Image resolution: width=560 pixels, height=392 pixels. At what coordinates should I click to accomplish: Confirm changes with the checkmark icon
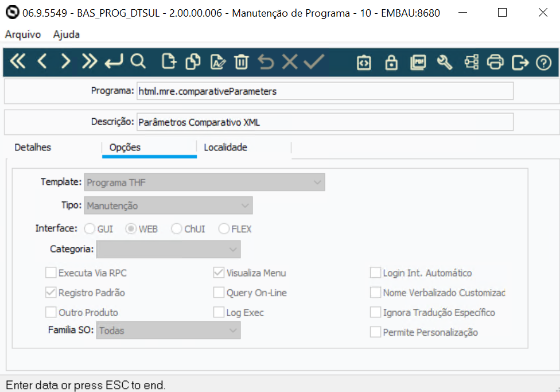[314, 62]
